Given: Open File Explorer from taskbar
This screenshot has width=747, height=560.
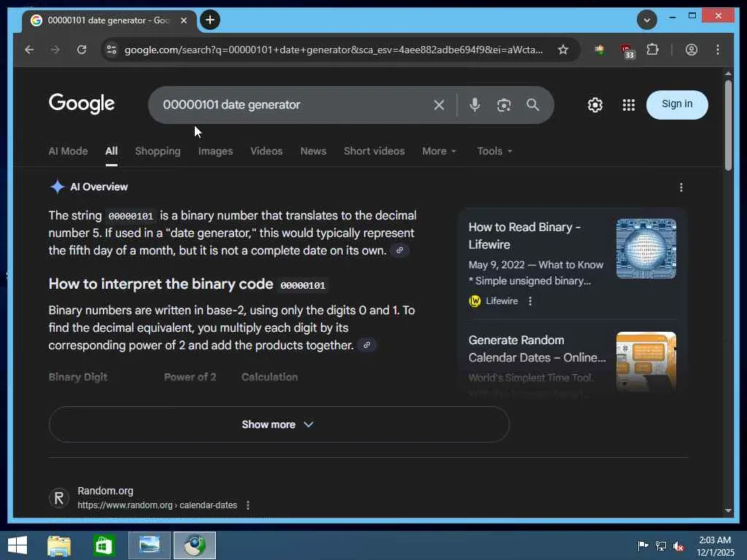Looking at the screenshot, I should coord(59,545).
